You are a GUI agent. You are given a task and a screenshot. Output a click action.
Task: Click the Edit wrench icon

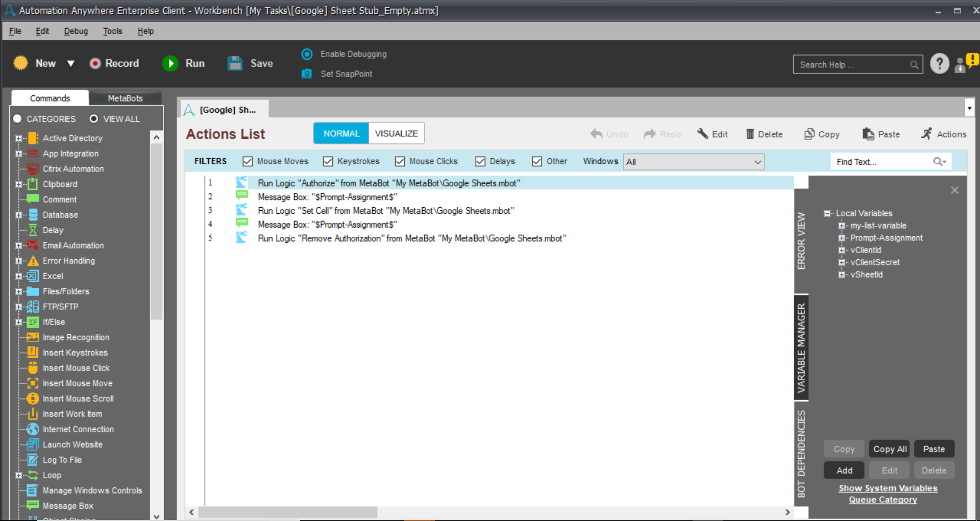(x=703, y=134)
